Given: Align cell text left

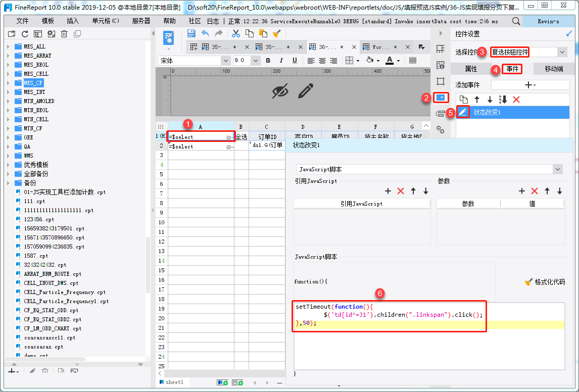Looking at the screenshot, I should pyautogui.click(x=311, y=61).
